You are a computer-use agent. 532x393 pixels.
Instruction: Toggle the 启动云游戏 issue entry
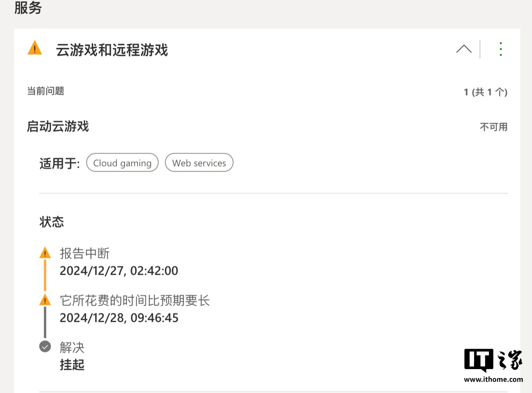pyautogui.click(x=57, y=127)
